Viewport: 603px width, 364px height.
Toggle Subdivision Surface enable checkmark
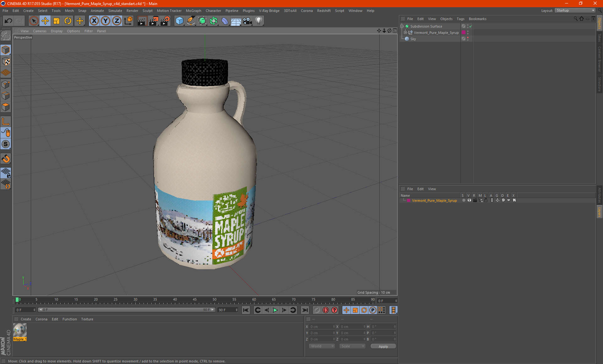coord(471,26)
